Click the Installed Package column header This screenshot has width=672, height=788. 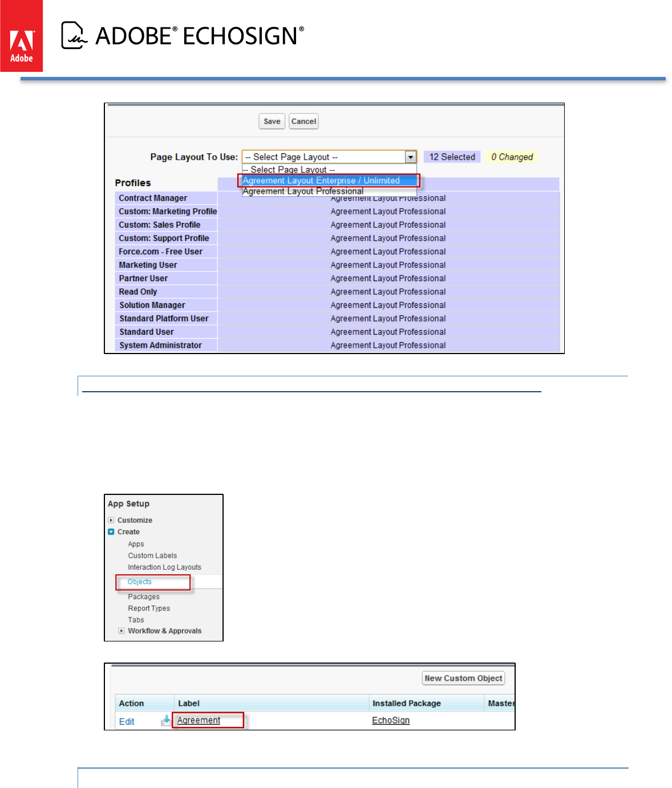coord(407,704)
